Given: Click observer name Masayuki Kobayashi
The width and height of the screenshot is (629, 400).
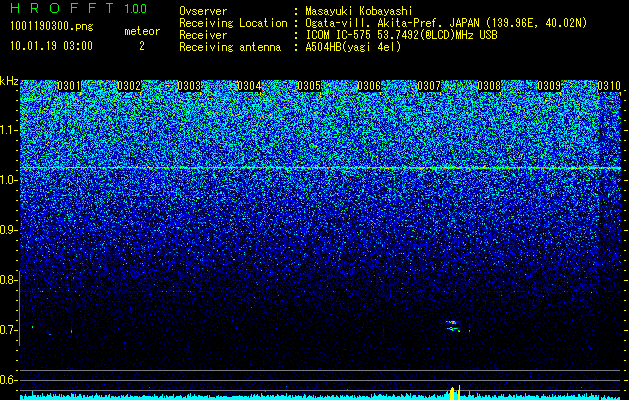Looking at the screenshot, I should click(359, 11).
